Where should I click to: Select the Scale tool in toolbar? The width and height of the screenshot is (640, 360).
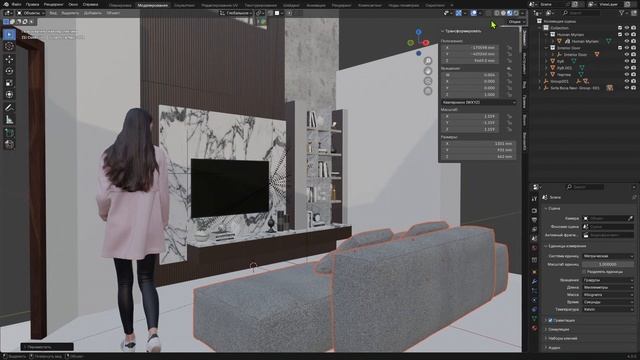(9, 83)
